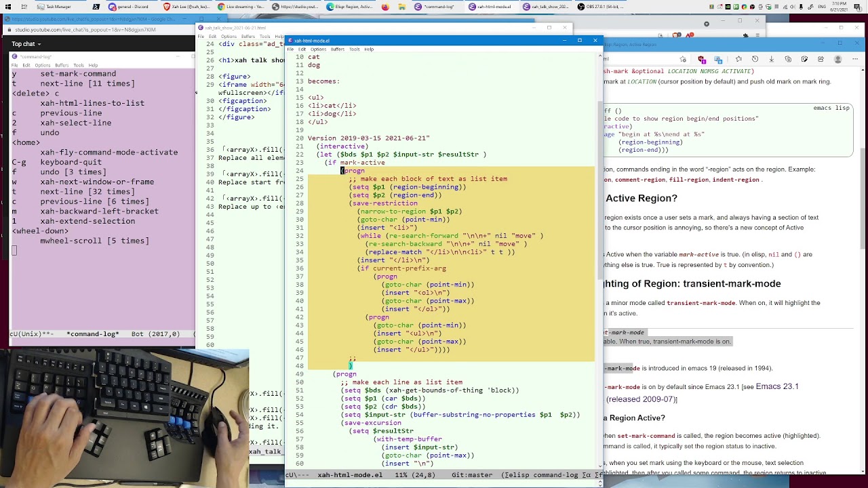Click 'indent-region' code term in Edge page
This screenshot has height=488, width=868.
(x=736, y=180)
